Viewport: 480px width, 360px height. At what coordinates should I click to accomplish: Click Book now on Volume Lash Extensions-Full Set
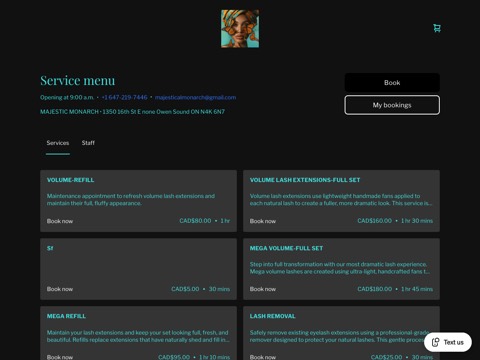point(263,221)
